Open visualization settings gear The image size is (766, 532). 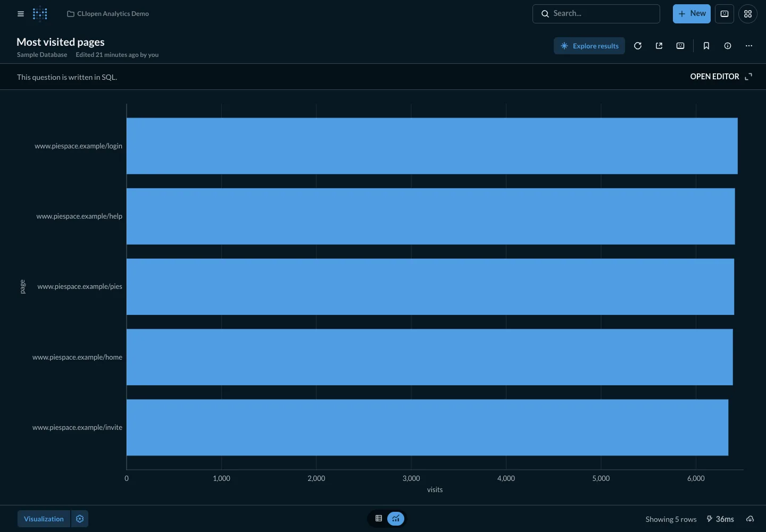pyautogui.click(x=80, y=519)
